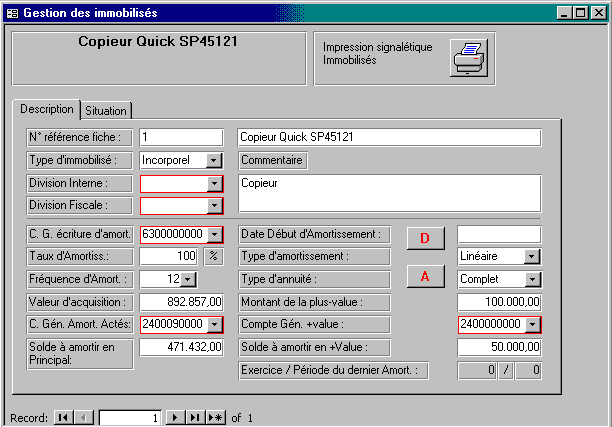Open the C. G. écriture d'amort. dropdown
This screenshot has height=427, width=612.
point(214,234)
